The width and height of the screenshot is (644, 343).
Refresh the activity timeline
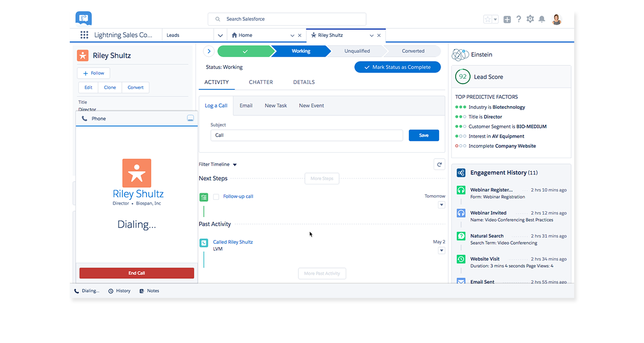tap(440, 165)
